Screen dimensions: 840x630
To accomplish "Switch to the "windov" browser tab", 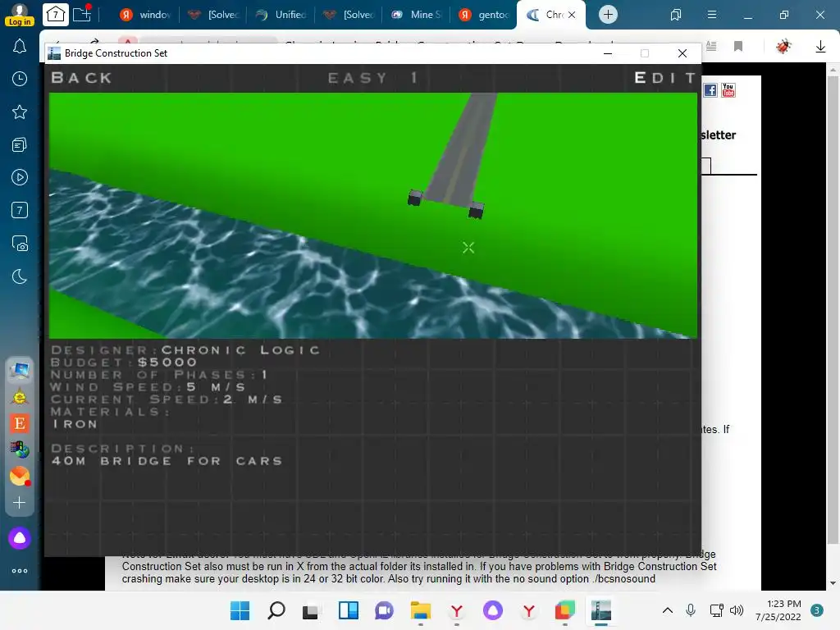I will click(146, 15).
